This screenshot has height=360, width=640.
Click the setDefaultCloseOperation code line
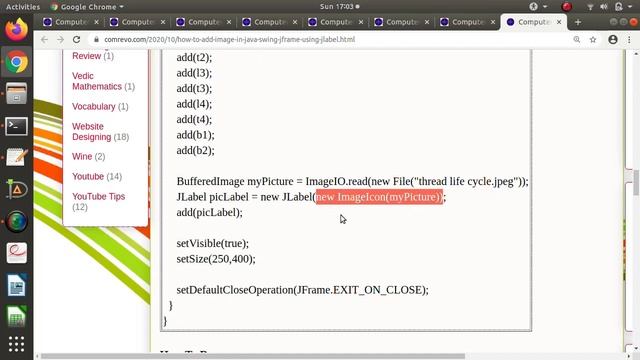coord(302,290)
